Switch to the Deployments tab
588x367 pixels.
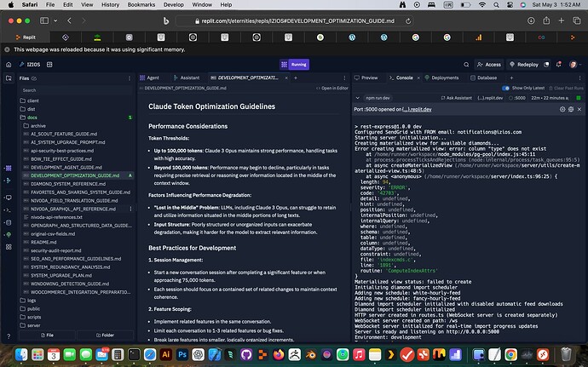point(441,77)
